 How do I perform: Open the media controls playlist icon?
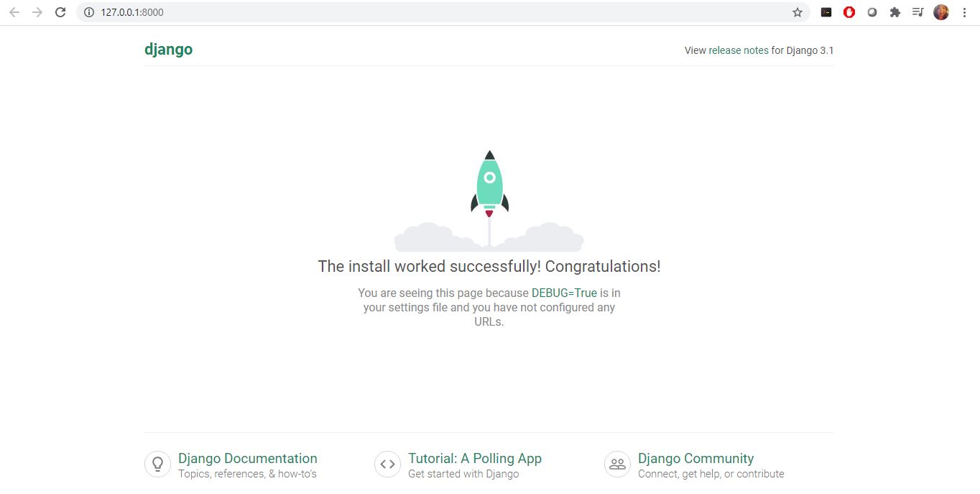[x=917, y=12]
